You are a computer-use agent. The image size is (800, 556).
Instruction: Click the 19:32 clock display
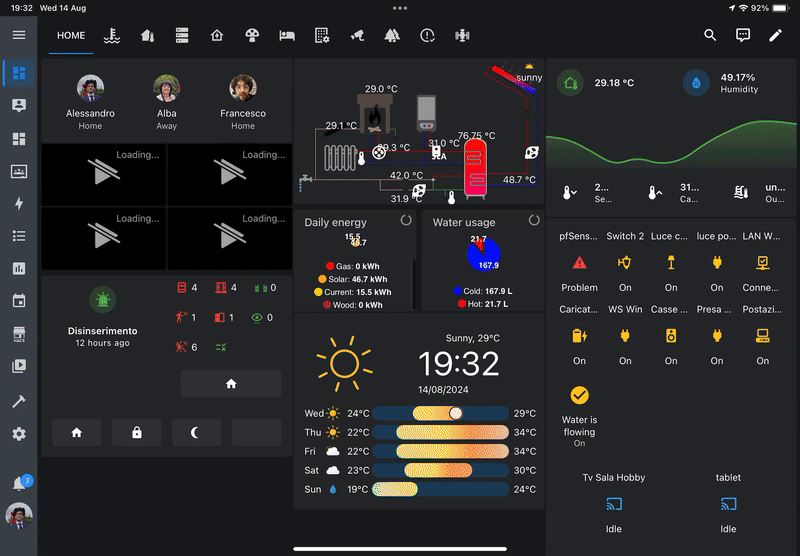tap(458, 364)
